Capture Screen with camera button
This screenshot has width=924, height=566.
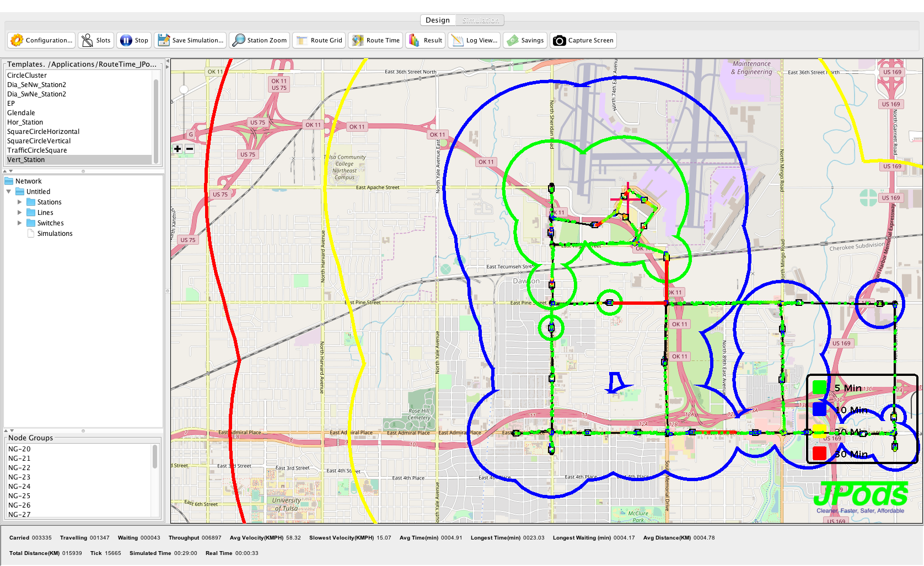click(x=583, y=40)
